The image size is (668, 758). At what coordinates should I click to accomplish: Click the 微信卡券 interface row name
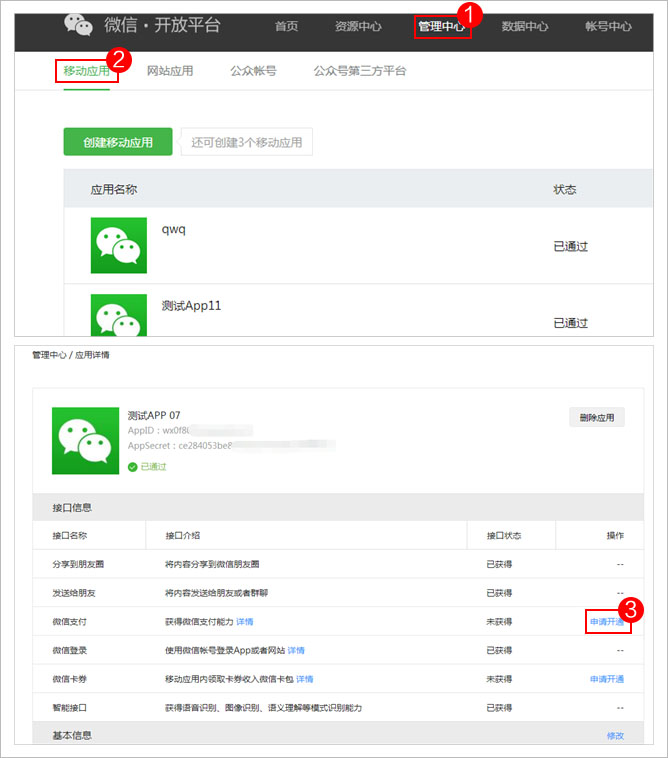tap(70, 679)
